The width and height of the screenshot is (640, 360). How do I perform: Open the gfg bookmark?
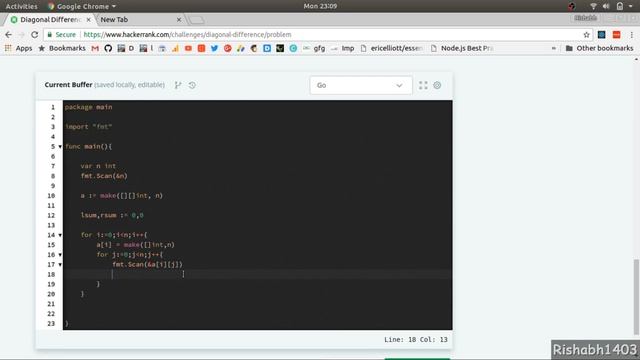coord(314,48)
